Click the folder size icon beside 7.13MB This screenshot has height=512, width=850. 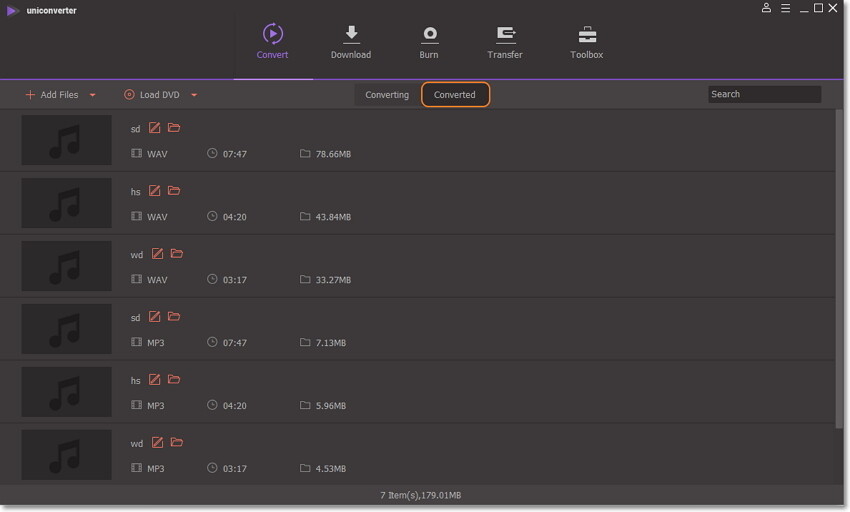305,342
